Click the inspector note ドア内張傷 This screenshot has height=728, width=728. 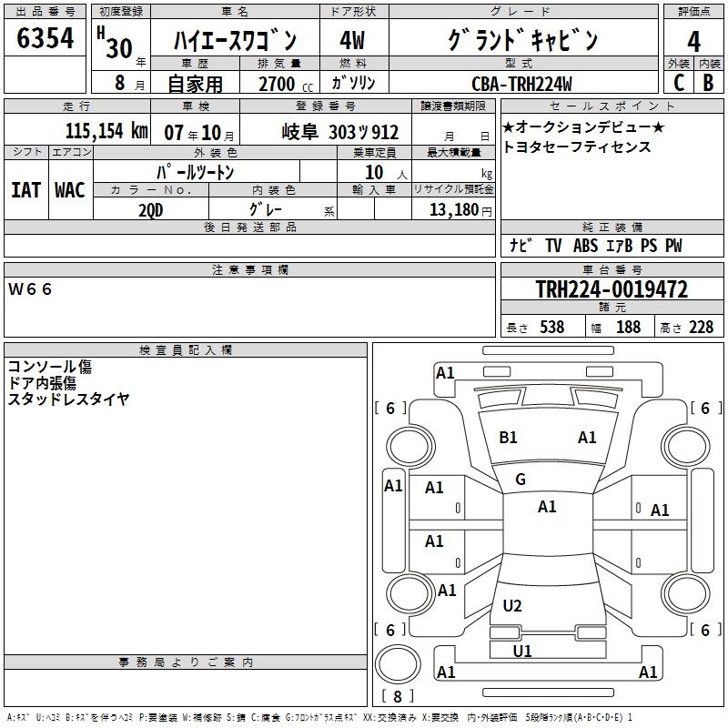pyautogui.click(x=42, y=383)
